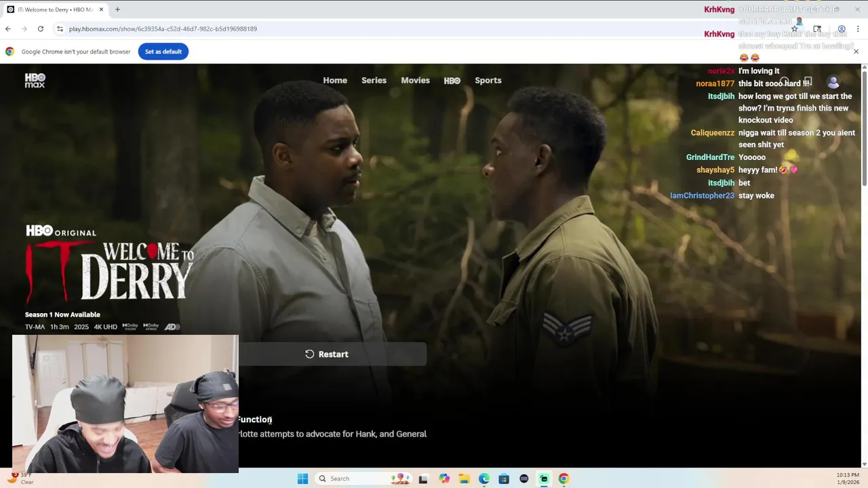Select the IT: Welcome to Derry tab
This screenshot has height=488, width=868.
tap(54, 9)
